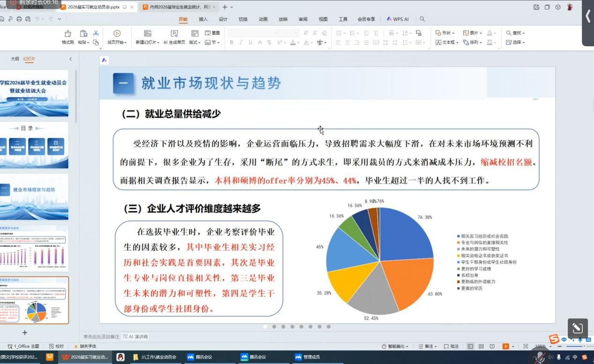
Task: Click the 智能美化 button in status bar
Action: (396, 346)
